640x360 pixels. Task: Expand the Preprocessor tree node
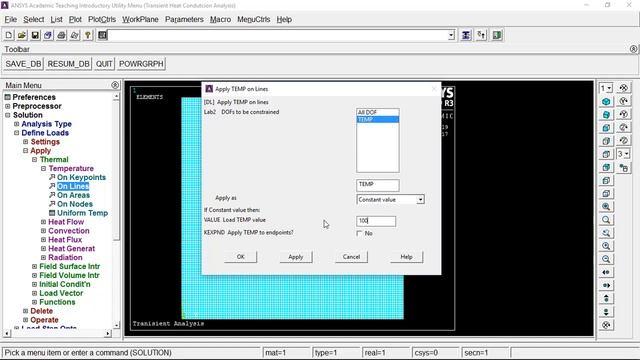coord(8,106)
